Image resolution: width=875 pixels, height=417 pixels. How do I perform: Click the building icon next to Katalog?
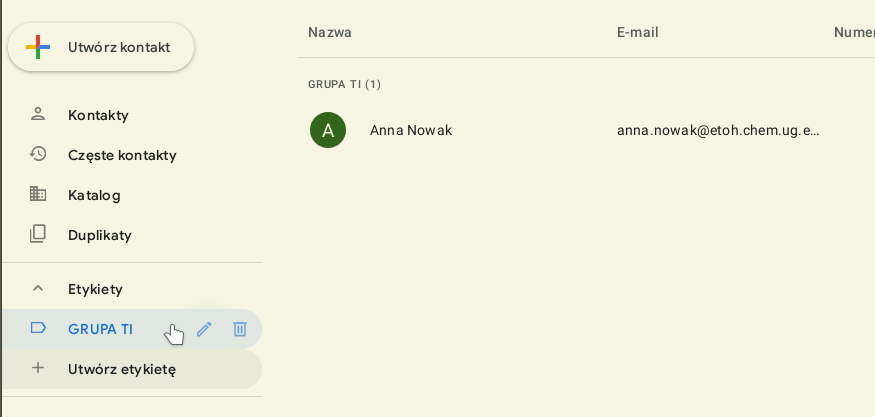tap(38, 194)
